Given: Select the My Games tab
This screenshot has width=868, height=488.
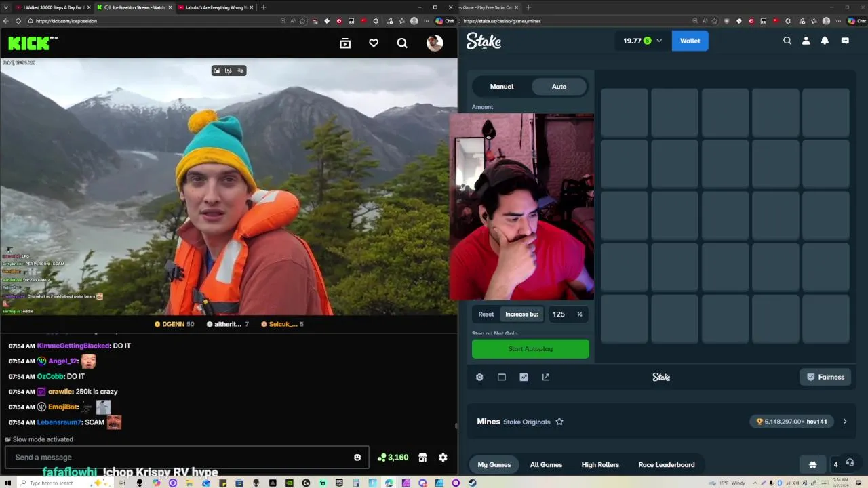Looking at the screenshot, I should pyautogui.click(x=494, y=465).
